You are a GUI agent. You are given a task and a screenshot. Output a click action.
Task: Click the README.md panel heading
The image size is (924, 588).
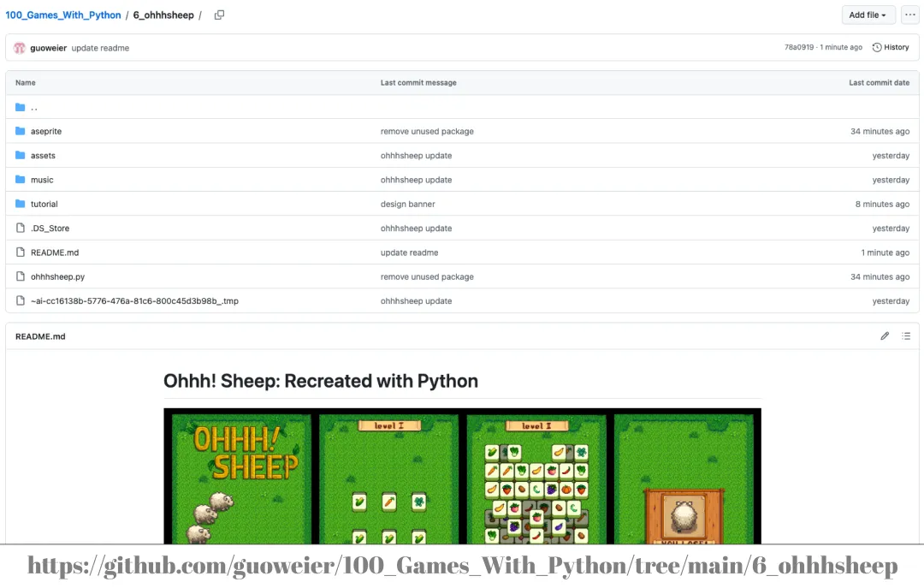tap(40, 336)
